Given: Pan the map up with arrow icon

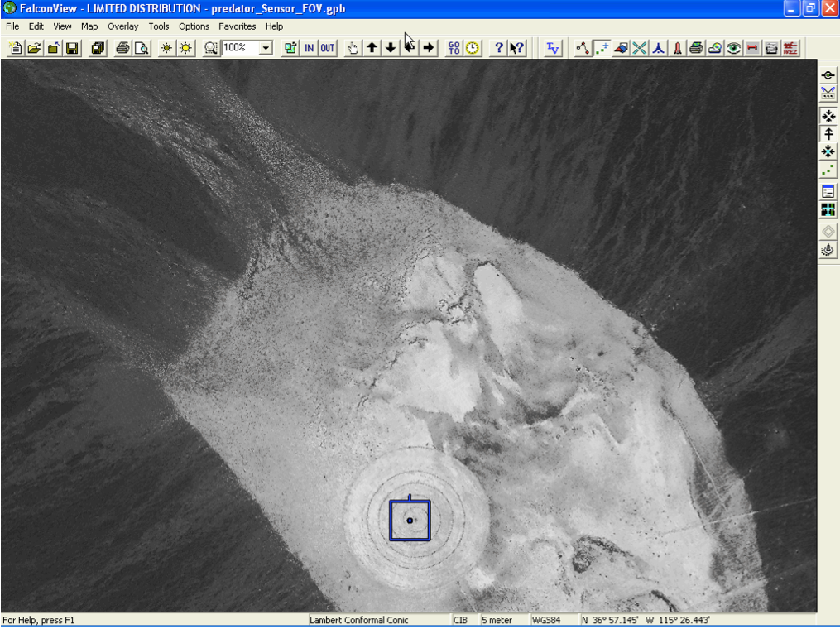Looking at the screenshot, I should click(x=372, y=48).
